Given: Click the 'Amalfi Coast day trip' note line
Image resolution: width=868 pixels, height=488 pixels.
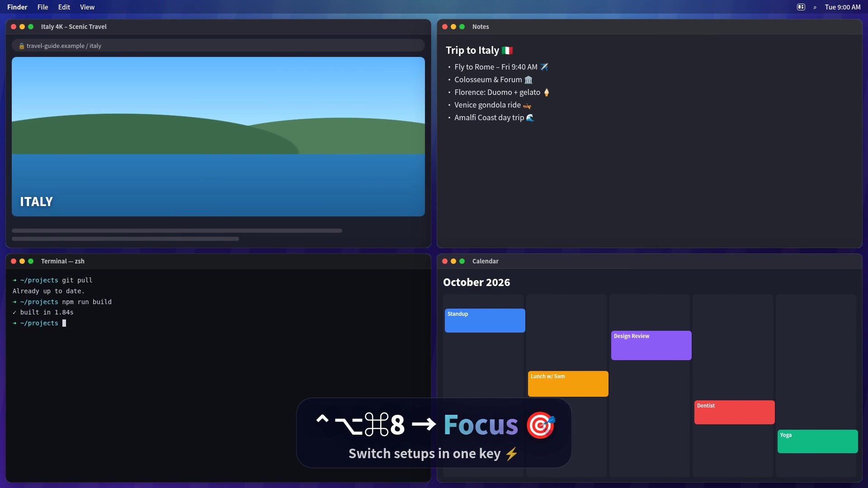Looking at the screenshot, I should point(494,117).
